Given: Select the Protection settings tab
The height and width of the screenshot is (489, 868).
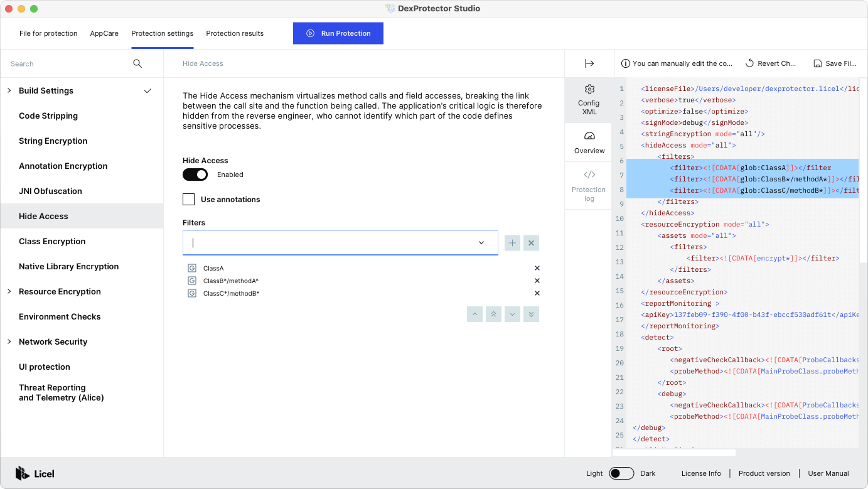Looking at the screenshot, I should click(x=163, y=33).
